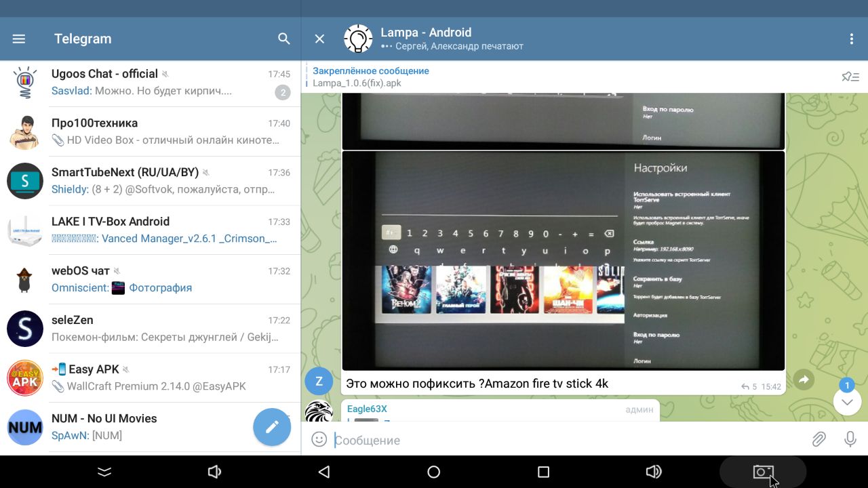Screen dimensions: 868x488
Task: Click the Telegram title text
Action: click(83, 39)
